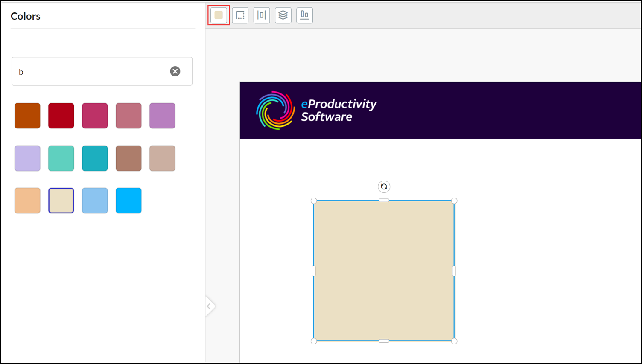Click the bottom-right corner resize handle
The height and width of the screenshot is (364, 642).
tap(454, 341)
